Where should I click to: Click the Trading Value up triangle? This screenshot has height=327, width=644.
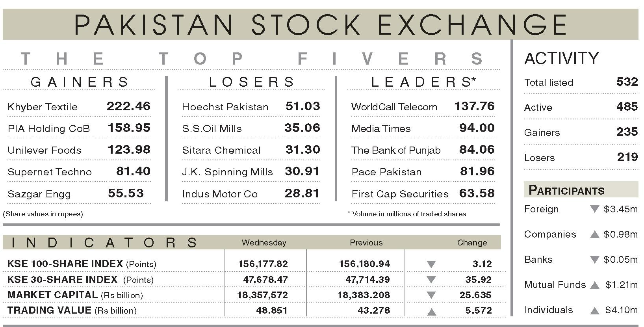pos(431,312)
